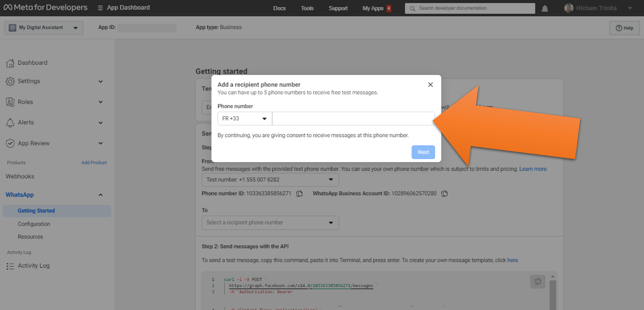Viewport: 644px width, 310px height.
Task: Collapse the WhatsApp product section
Action: point(100,195)
